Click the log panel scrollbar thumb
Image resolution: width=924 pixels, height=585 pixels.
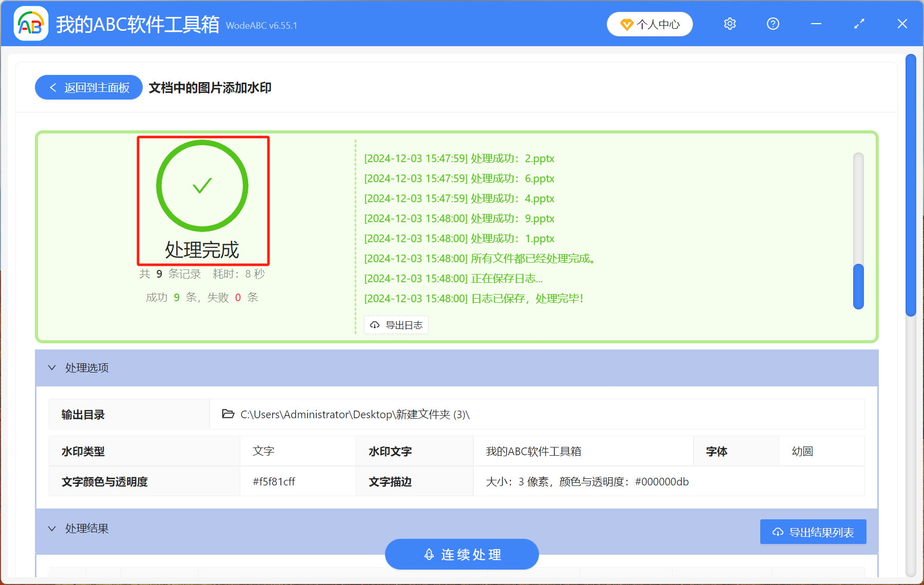(858, 286)
